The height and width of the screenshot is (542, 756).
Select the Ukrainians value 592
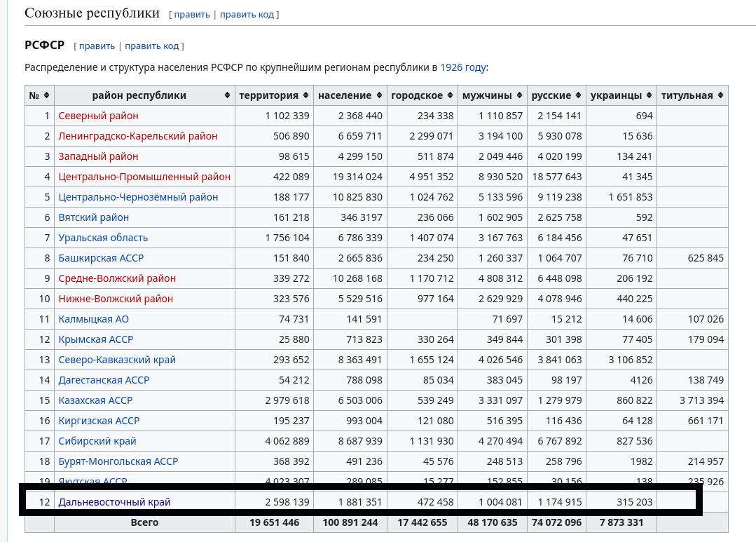pos(644,217)
